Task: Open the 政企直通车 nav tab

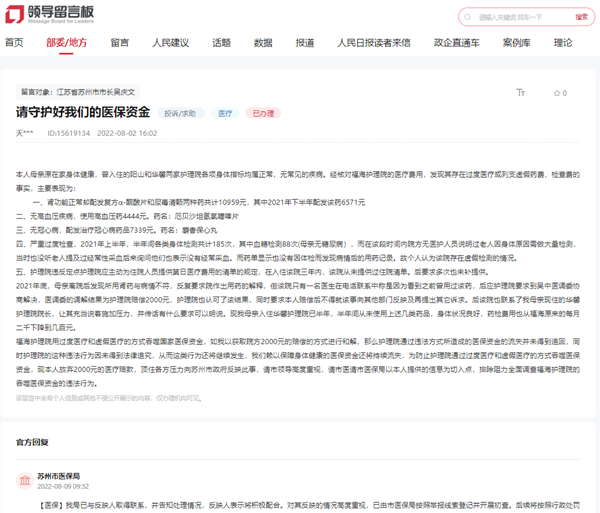Action: pyautogui.click(x=457, y=42)
